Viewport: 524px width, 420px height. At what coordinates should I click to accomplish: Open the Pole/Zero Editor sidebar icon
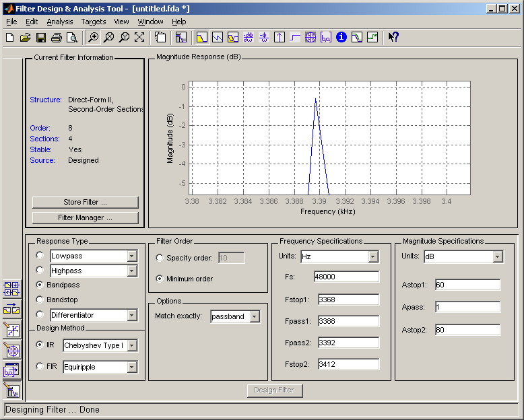(12, 350)
